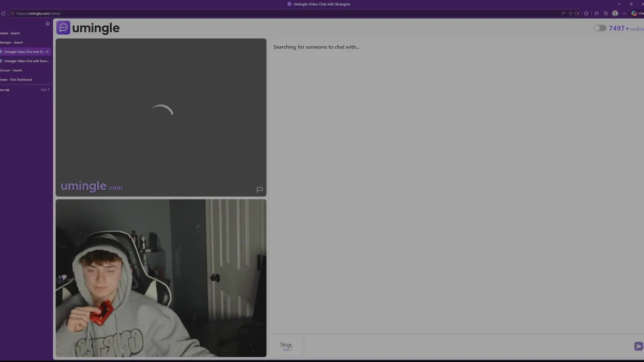This screenshot has height=362, width=644.
Task: Open browser extensions icon
Action: 587,14
